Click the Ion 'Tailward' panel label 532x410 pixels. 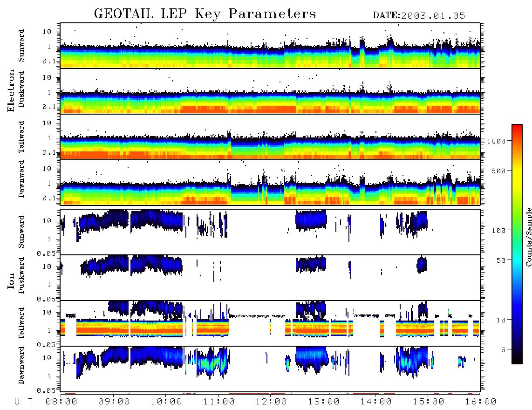pos(21,323)
